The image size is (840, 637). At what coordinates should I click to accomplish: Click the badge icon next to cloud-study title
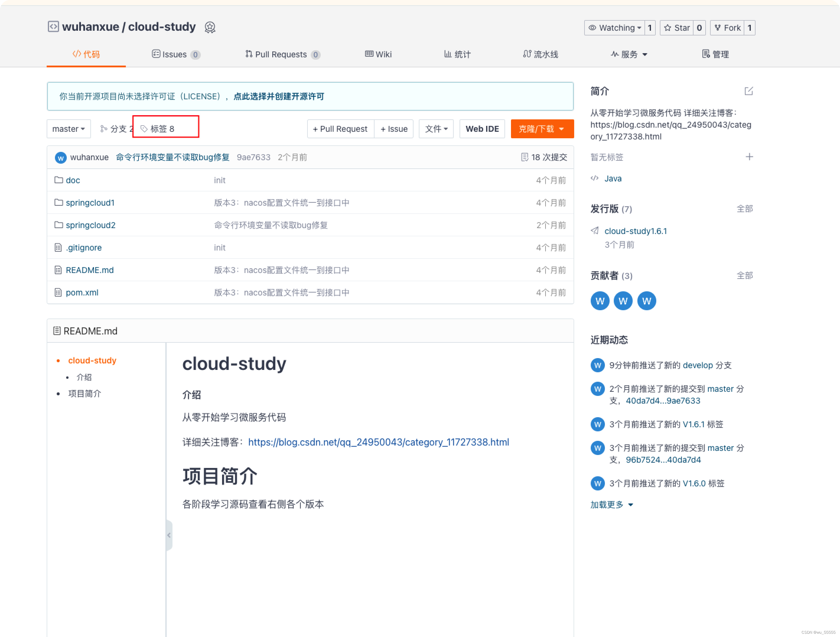click(x=210, y=27)
